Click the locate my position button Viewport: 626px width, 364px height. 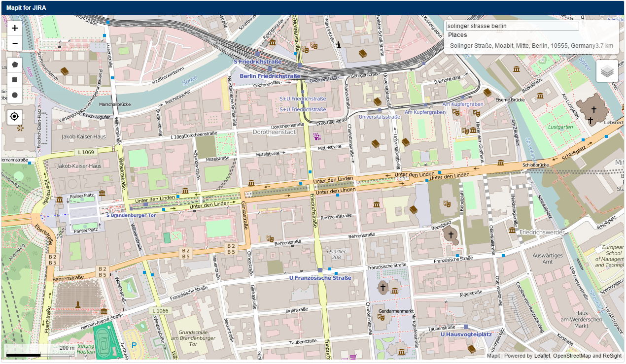(x=15, y=117)
